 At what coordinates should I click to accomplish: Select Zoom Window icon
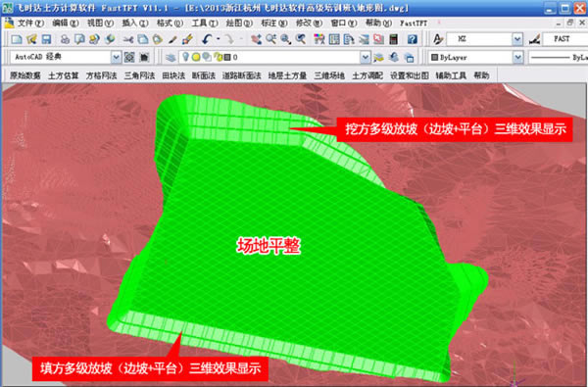286,39
